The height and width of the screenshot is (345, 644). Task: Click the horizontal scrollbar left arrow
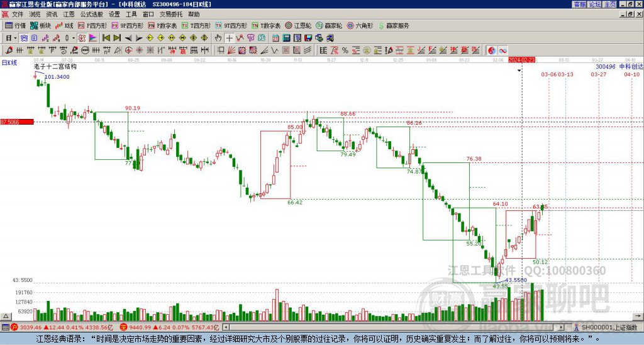click(226, 327)
